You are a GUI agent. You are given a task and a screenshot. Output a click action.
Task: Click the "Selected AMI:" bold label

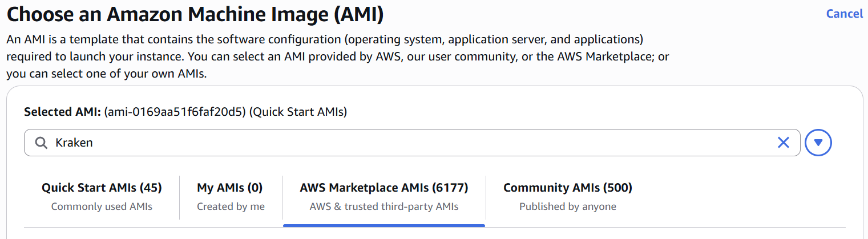(x=62, y=112)
